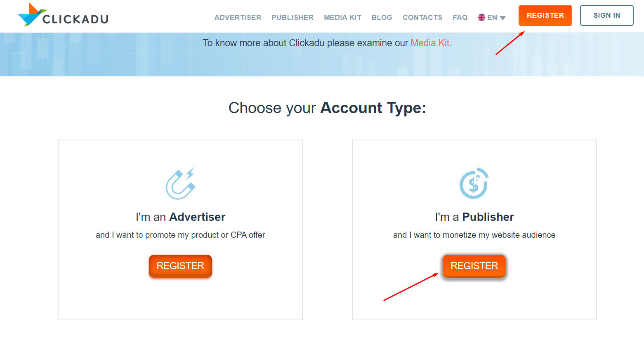The height and width of the screenshot is (348, 644).
Task: Click the Register button in the header
Action: tap(545, 15)
